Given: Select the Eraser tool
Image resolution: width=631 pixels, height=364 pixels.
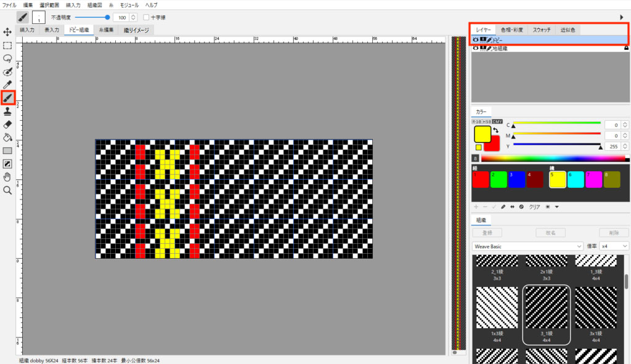Looking at the screenshot, I should coord(7,124).
